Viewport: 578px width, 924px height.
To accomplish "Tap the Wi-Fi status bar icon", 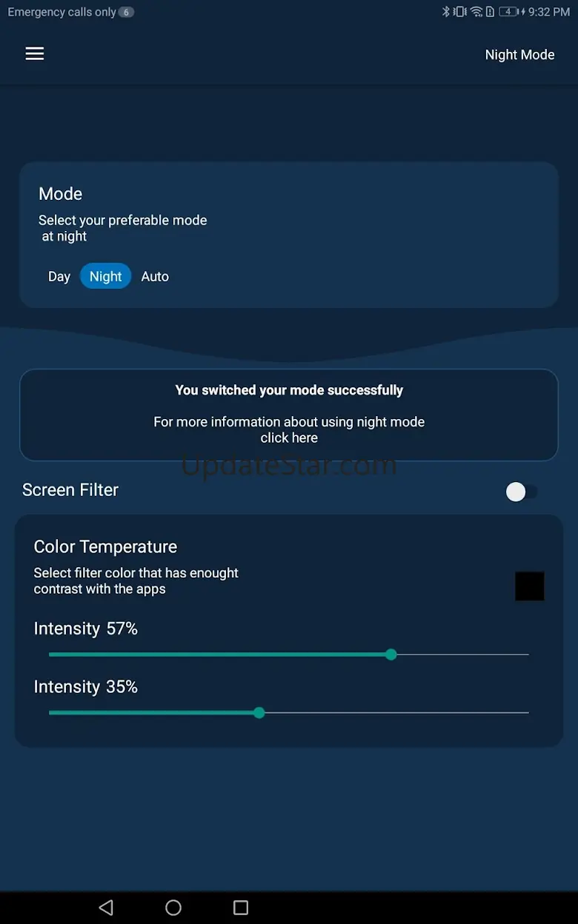I will [476, 12].
